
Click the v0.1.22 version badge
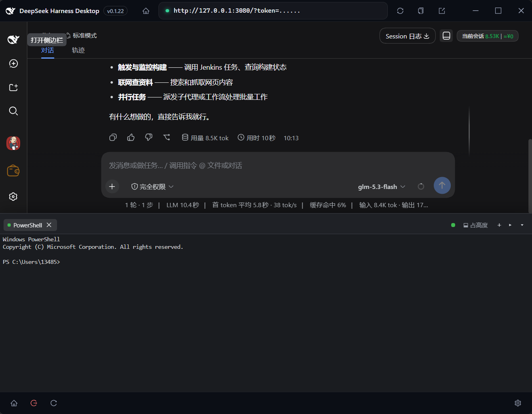[x=115, y=11]
